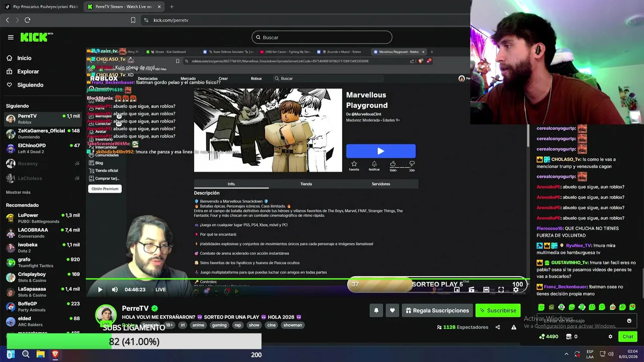Open recommended channel LACOBRAAA
The image size is (644, 362).
(43, 233)
